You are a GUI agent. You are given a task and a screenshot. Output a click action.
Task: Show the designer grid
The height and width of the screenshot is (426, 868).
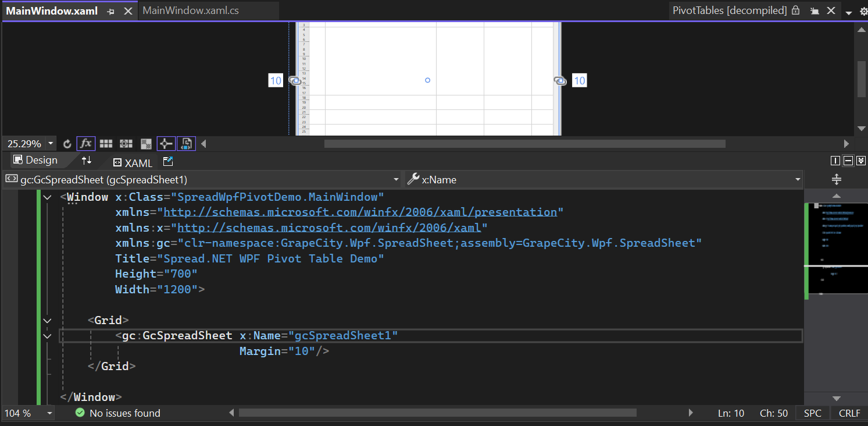coord(106,144)
